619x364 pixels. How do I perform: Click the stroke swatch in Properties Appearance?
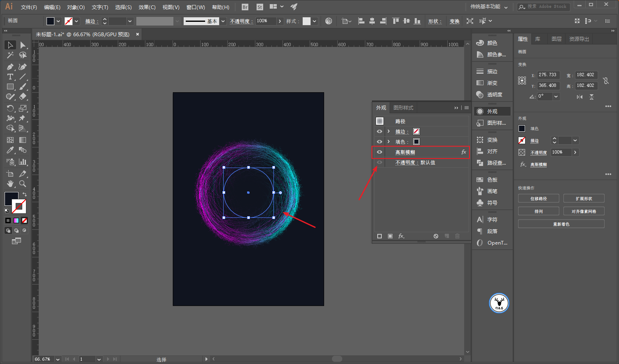click(522, 140)
